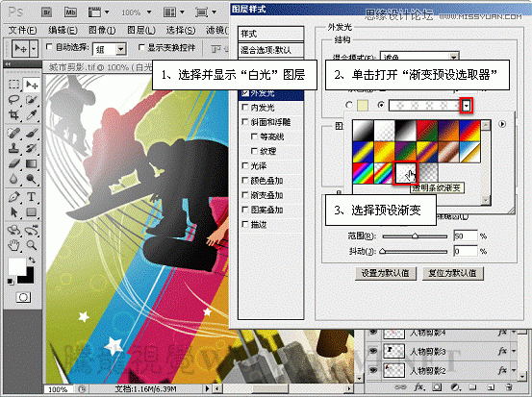
Task: Enable the 显示变换控件 checkbox
Action: [141, 47]
